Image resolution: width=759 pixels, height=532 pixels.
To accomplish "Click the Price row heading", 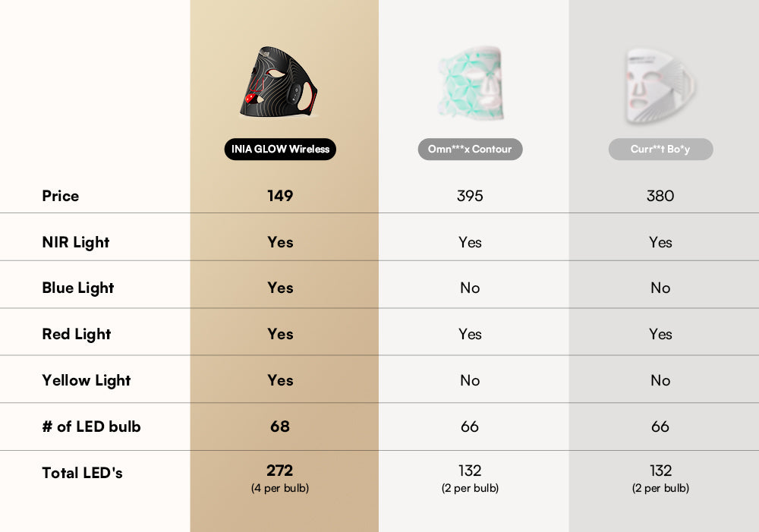I will point(61,196).
